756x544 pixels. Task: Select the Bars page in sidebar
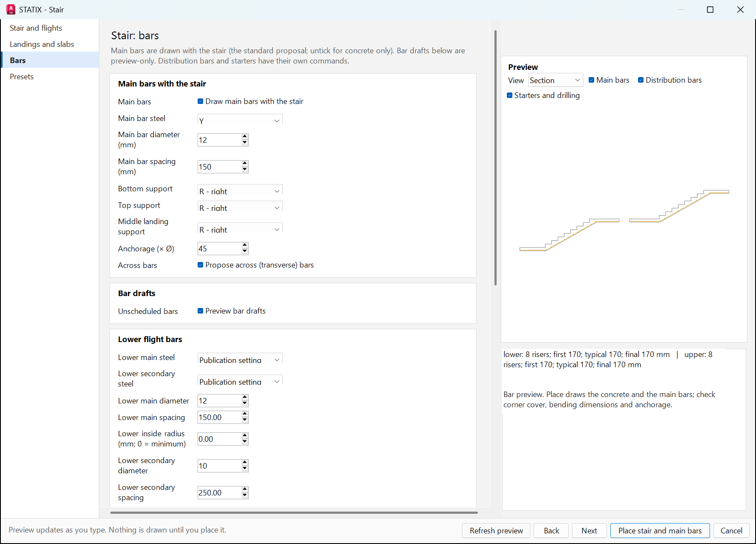[50, 60]
